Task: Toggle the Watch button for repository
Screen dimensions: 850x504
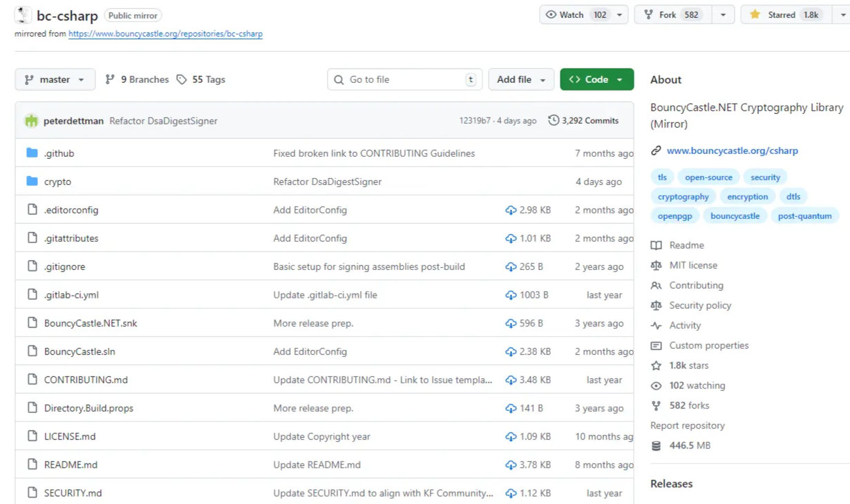Action: coord(575,14)
